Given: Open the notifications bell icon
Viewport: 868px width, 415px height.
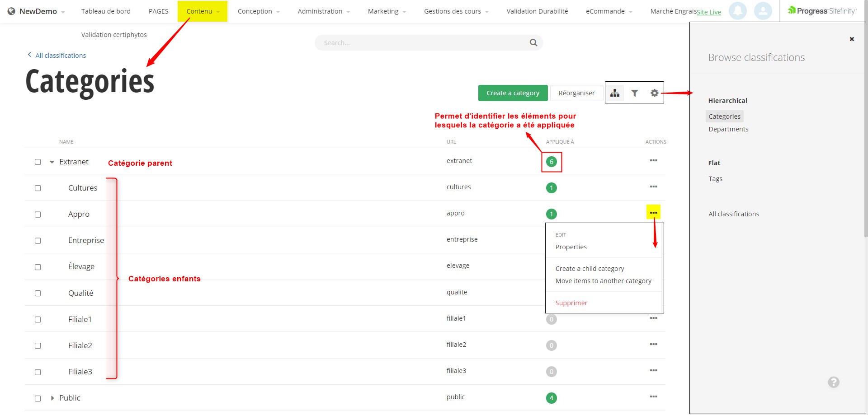Looking at the screenshot, I should (737, 11).
